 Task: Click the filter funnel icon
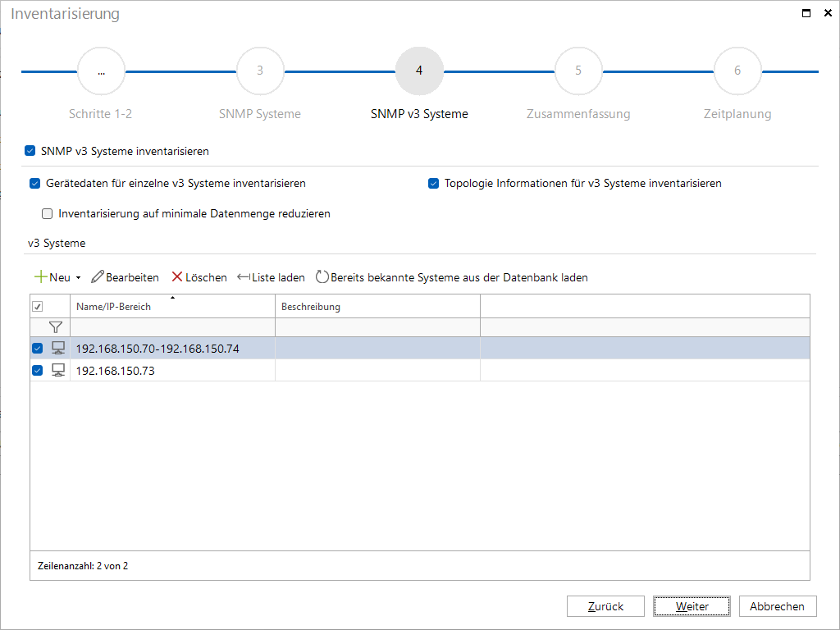tap(55, 326)
